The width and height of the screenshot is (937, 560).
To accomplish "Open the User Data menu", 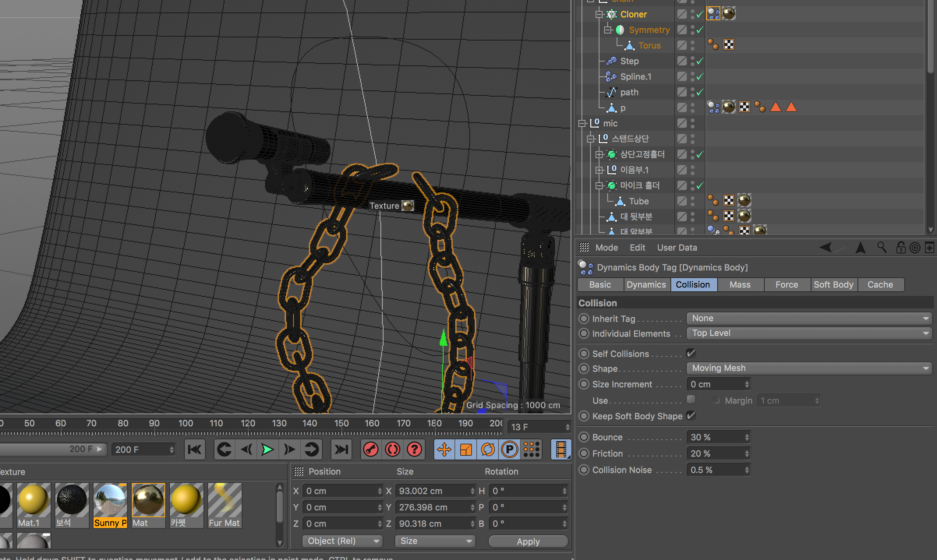I will [x=677, y=248].
